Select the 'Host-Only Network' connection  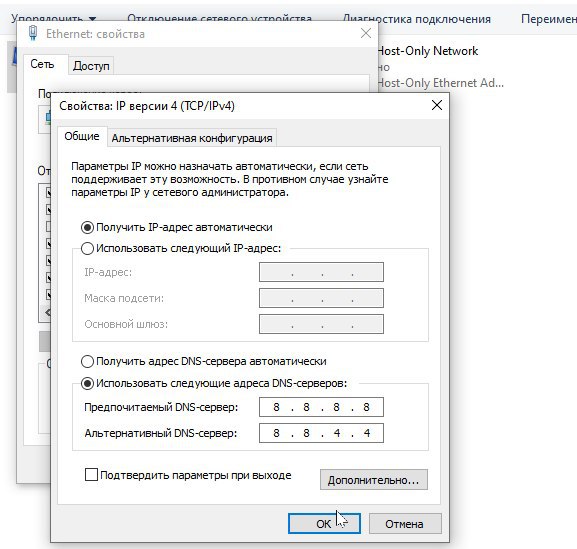click(428, 51)
